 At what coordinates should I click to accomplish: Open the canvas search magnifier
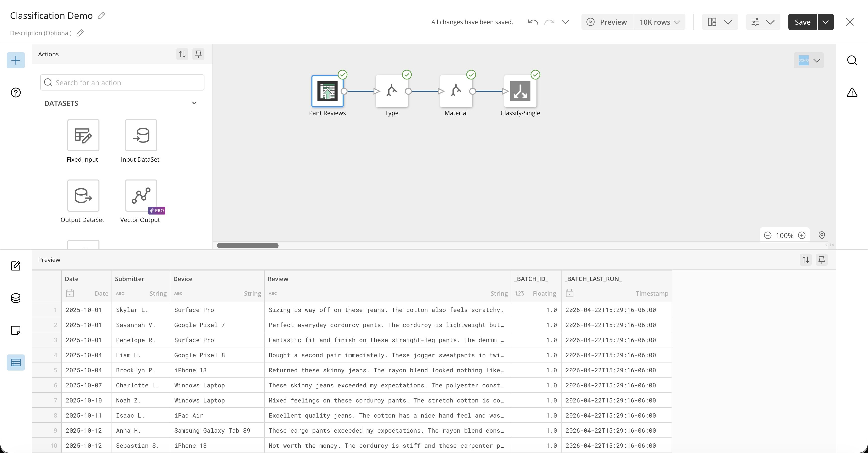[x=852, y=60]
